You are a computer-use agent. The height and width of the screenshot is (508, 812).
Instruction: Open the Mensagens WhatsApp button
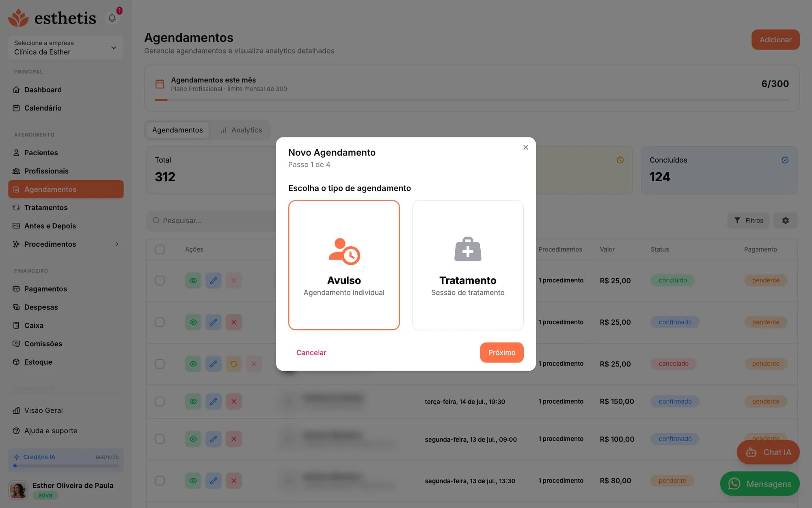tap(760, 484)
